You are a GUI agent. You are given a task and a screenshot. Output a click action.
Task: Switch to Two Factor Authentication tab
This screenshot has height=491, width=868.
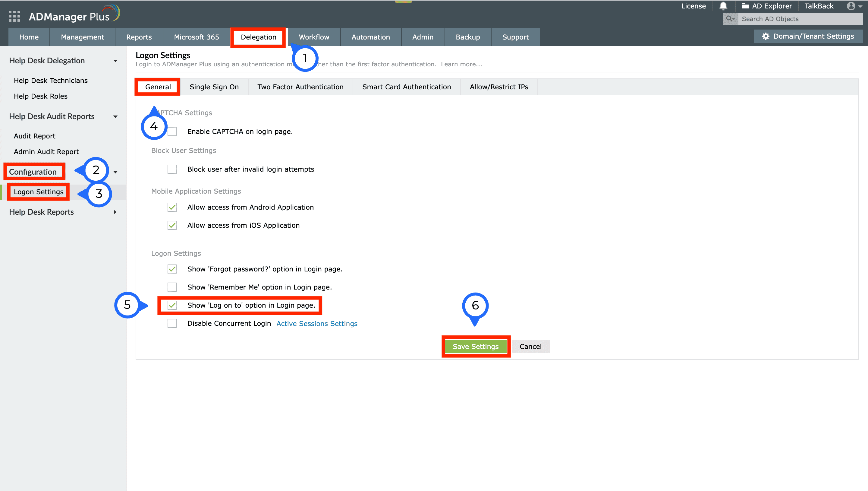click(x=300, y=87)
